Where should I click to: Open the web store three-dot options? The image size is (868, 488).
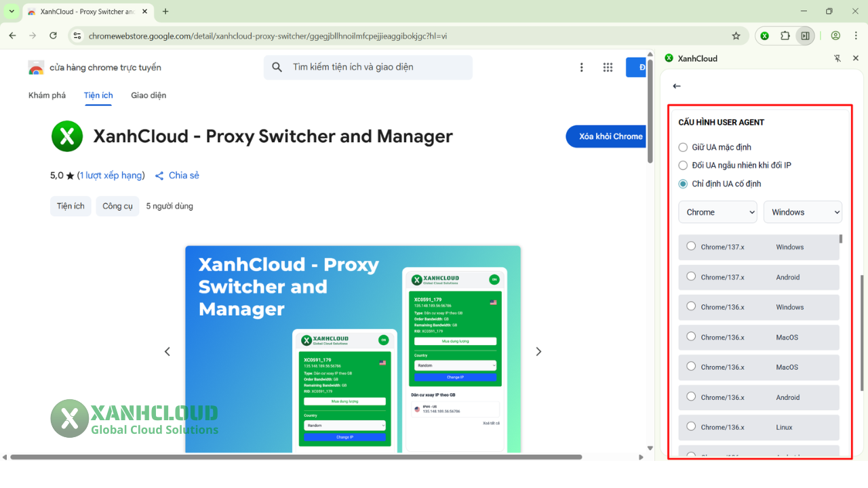[x=581, y=67]
